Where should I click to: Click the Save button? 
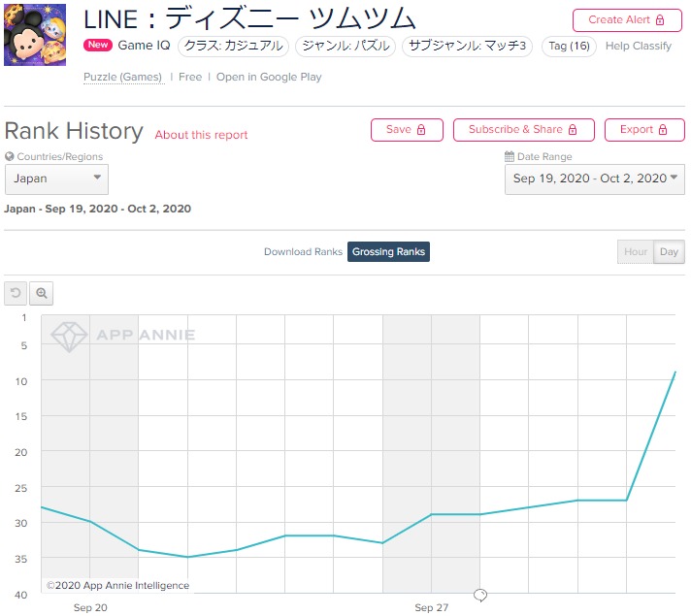pyautogui.click(x=407, y=130)
